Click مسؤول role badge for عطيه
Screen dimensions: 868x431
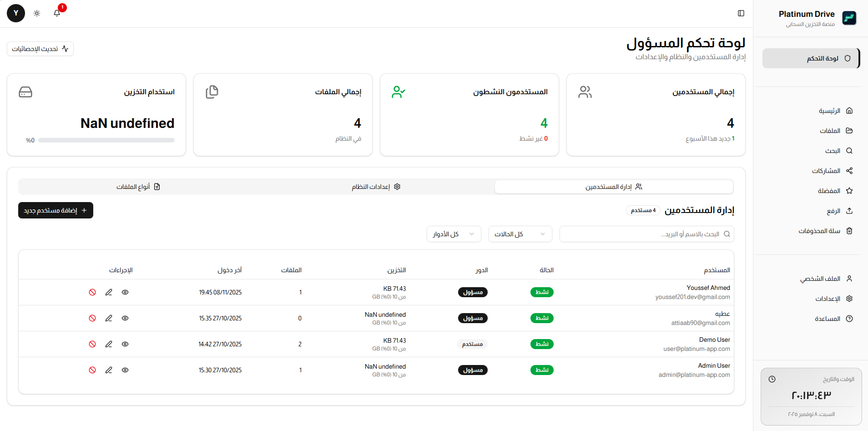473,318
